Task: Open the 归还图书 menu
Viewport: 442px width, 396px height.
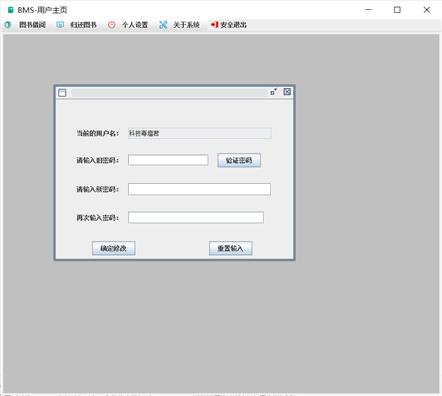Action: tap(83, 25)
